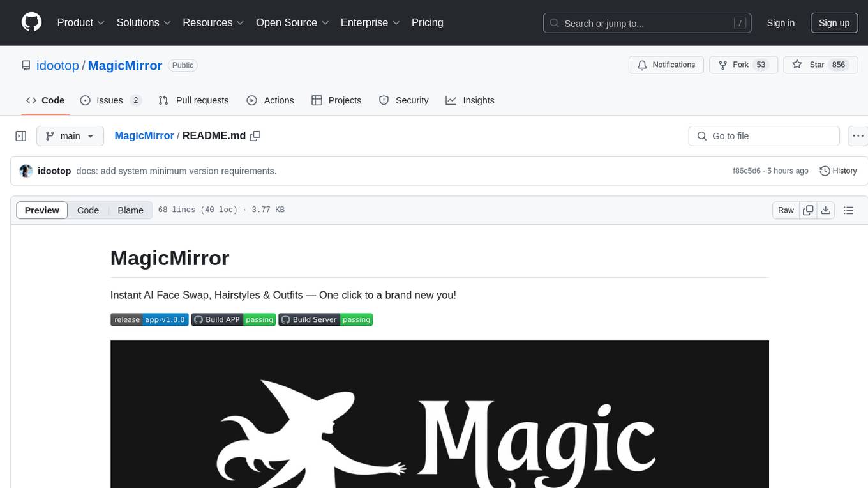Expand the Product menu
This screenshot has width=868, height=488.
[x=81, y=22]
